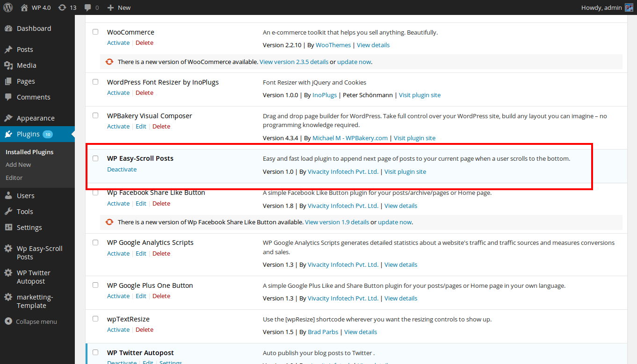Check the WordPress Font Resizer checkbox

coord(95,82)
